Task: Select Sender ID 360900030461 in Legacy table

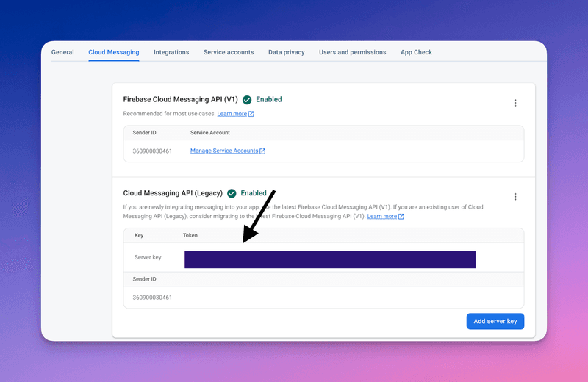Action: point(152,298)
